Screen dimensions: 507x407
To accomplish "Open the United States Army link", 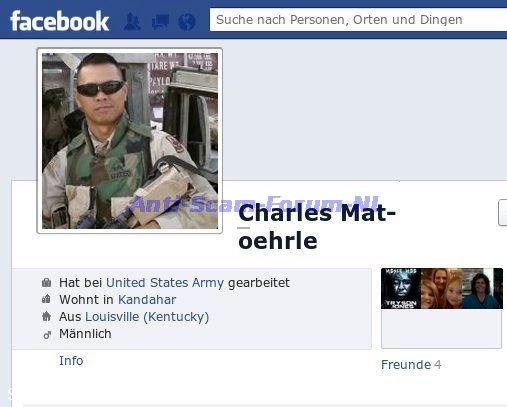I will tap(165, 283).
